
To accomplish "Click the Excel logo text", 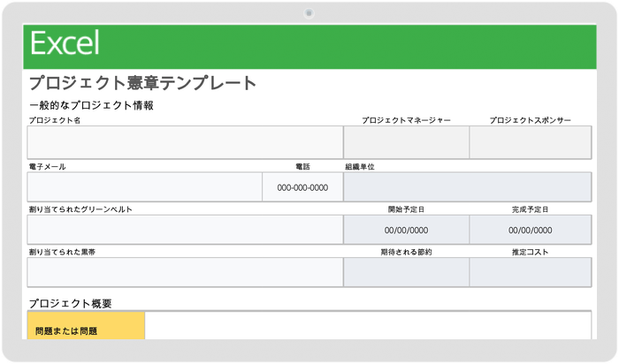I will tap(65, 43).
